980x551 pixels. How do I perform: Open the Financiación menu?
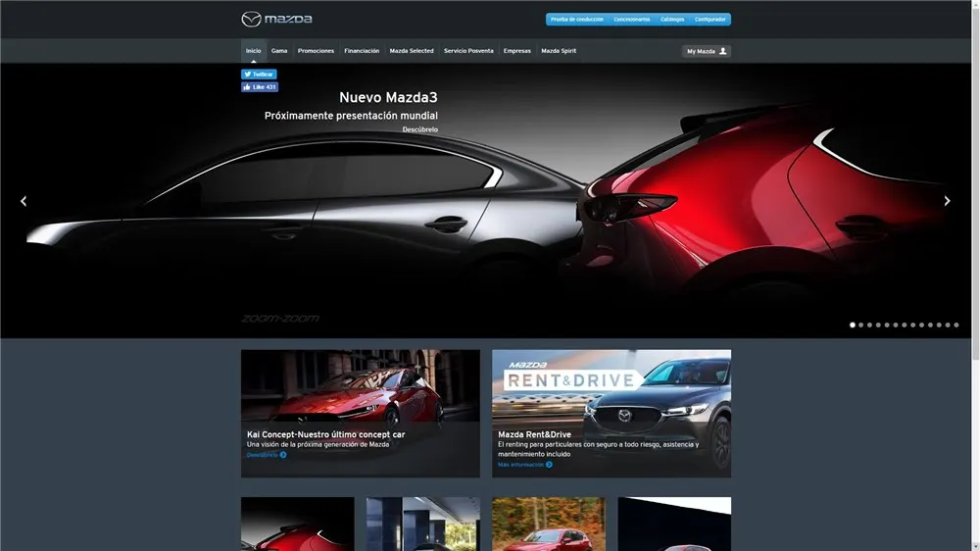click(362, 51)
